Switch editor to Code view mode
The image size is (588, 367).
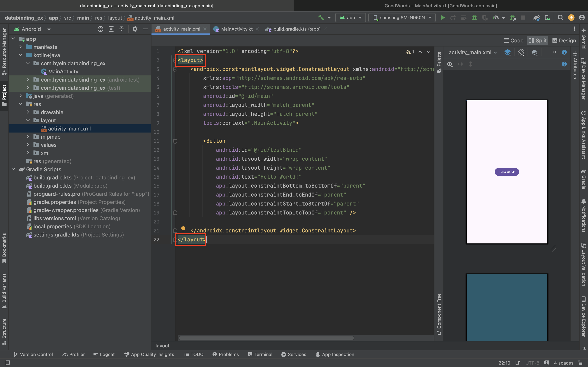513,41
